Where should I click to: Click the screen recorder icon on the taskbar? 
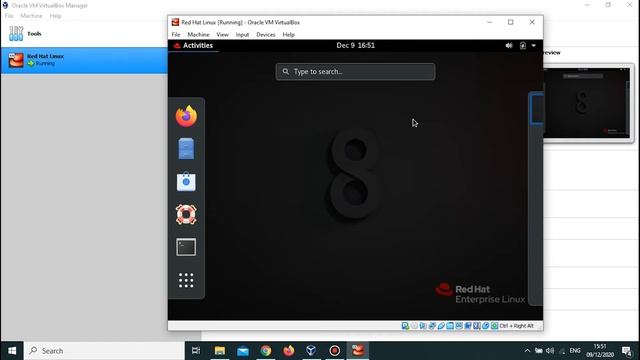pyautogui.click(x=334, y=351)
